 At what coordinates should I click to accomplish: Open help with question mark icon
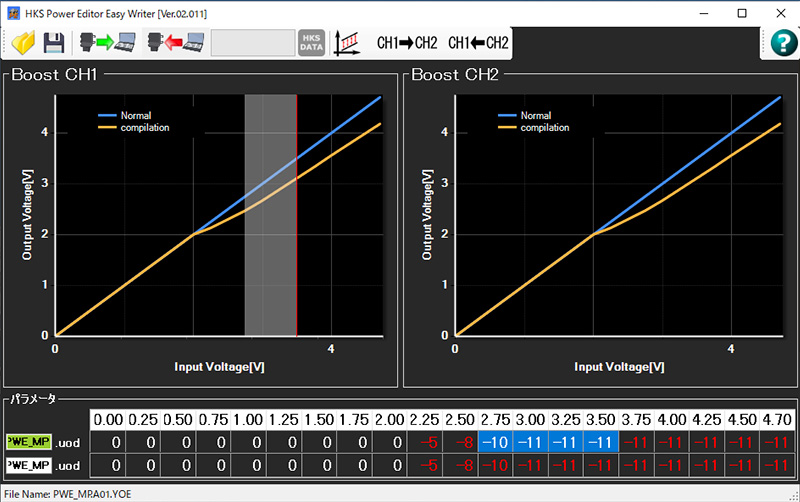(x=783, y=42)
